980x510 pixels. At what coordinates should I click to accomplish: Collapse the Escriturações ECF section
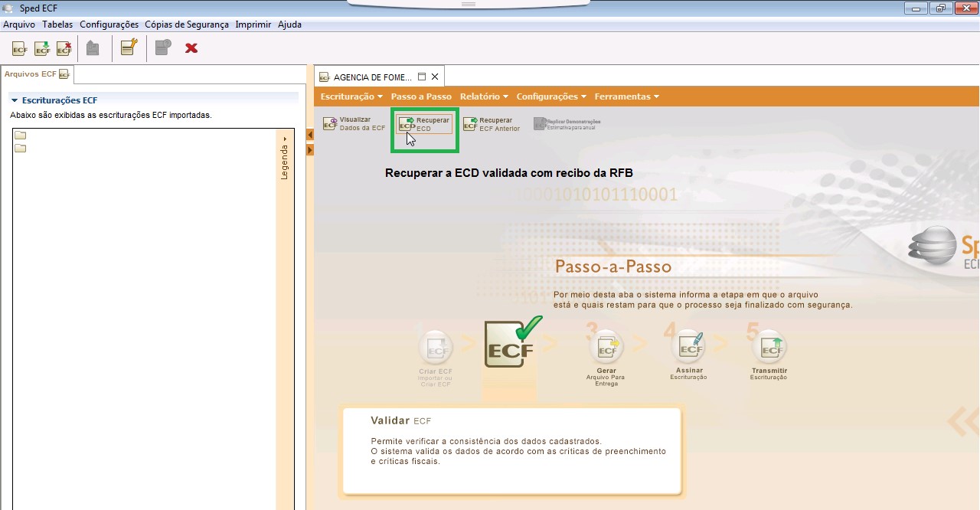pos(15,100)
